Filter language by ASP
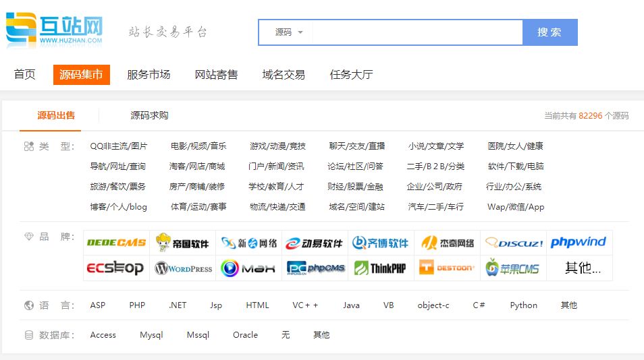Viewport: 644px width, 360px height. tap(98, 305)
